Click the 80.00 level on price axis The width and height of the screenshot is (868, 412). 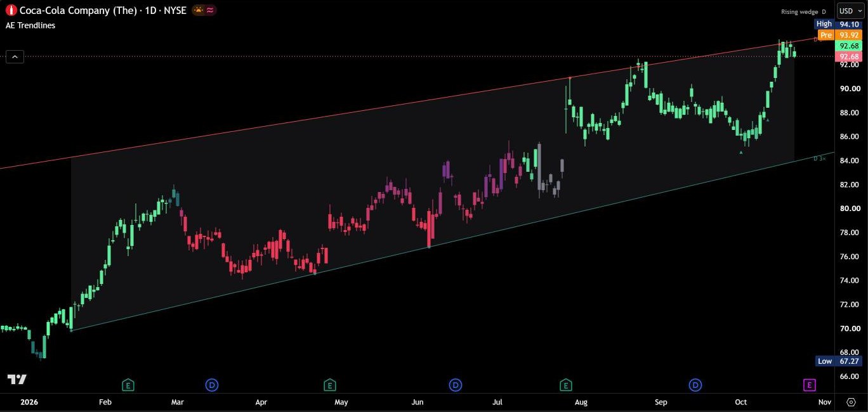(x=850, y=209)
